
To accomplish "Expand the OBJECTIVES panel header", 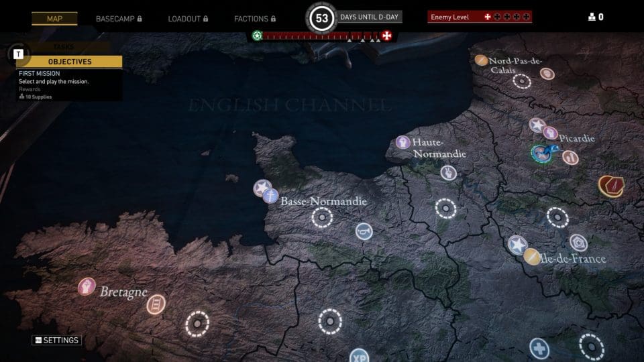I will (70, 62).
